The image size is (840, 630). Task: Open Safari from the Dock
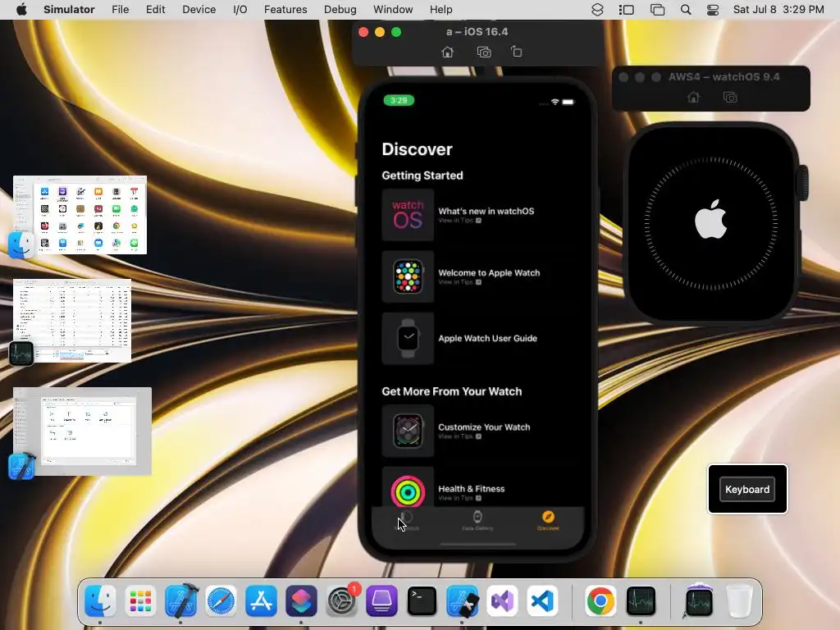[221, 600]
